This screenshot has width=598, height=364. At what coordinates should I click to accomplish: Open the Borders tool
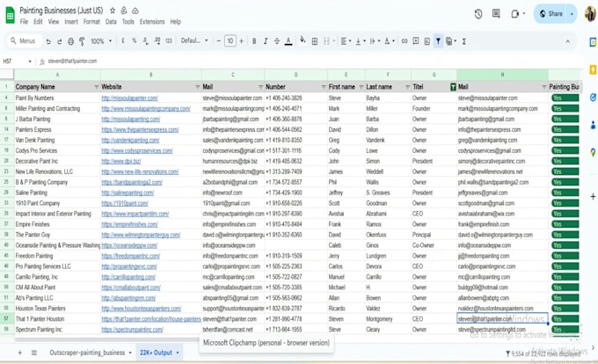315,41
